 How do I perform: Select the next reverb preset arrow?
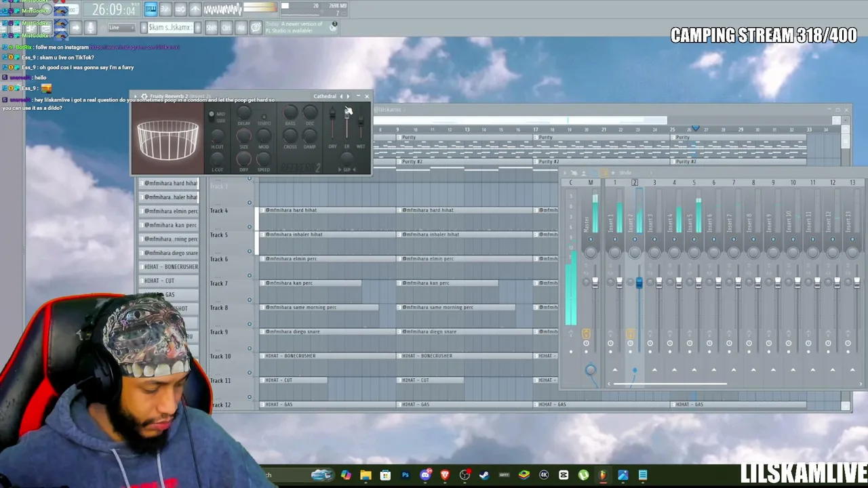(349, 96)
